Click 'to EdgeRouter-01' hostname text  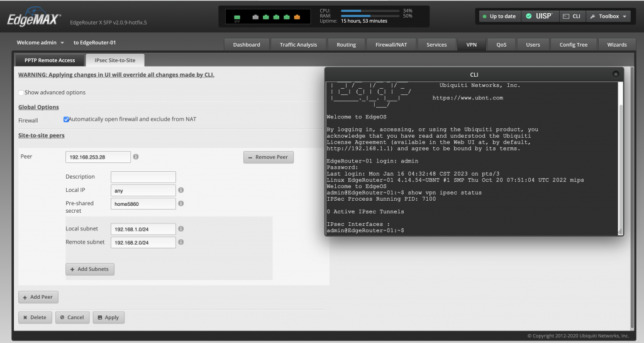point(94,42)
